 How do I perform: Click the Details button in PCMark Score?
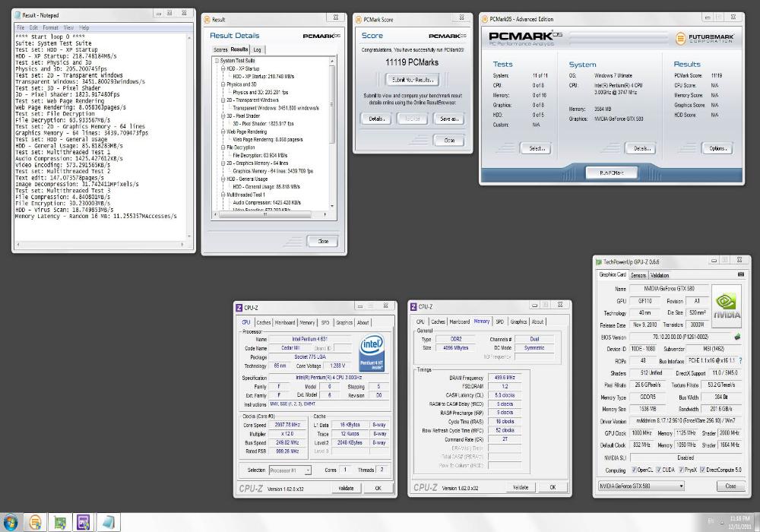[376, 119]
